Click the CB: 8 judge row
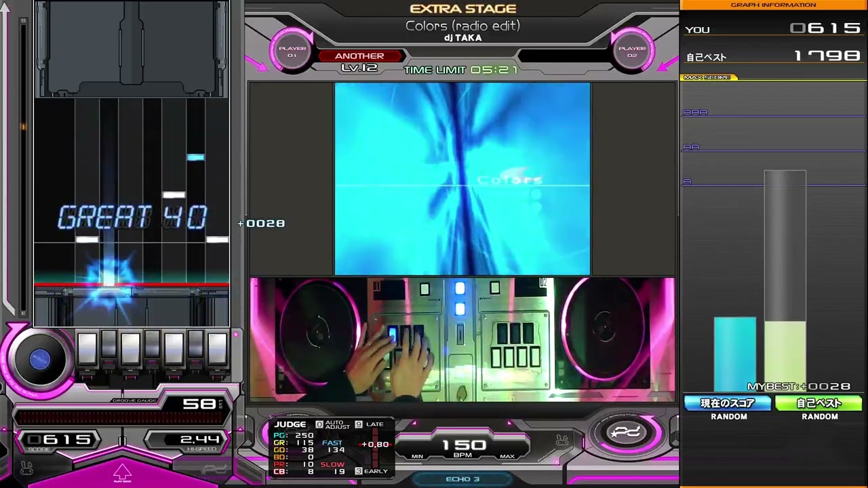 click(x=294, y=472)
